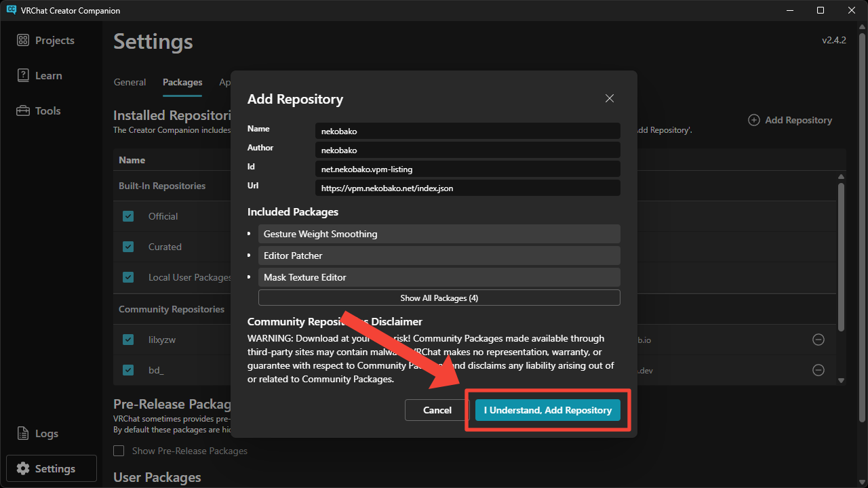Select the Packages tab
Viewport: 868px width, 488px height.
coord(182,82)
